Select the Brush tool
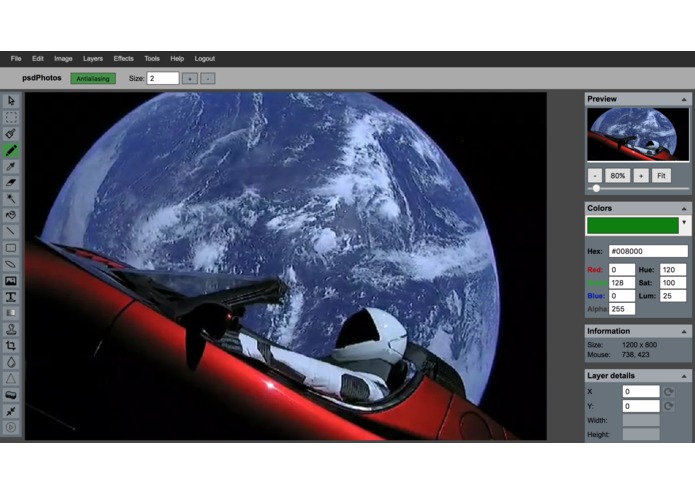This screenshot has width=695, height=494. coord(11,134)
